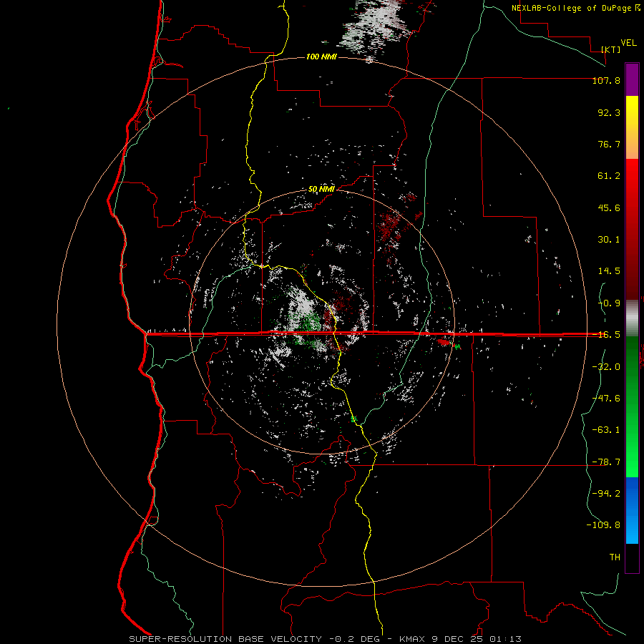Click the -109.8 scale value
Screen dimensions: 644x644
tap(603, 525)
